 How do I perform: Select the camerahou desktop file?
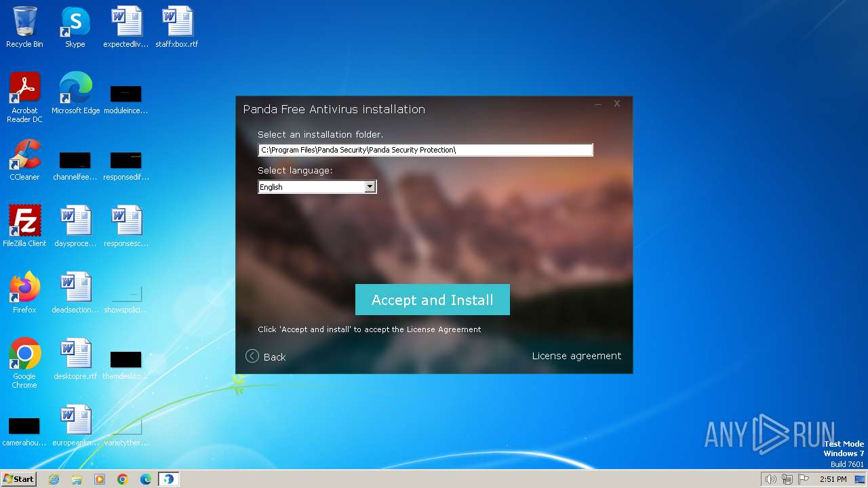pos(24,431)
